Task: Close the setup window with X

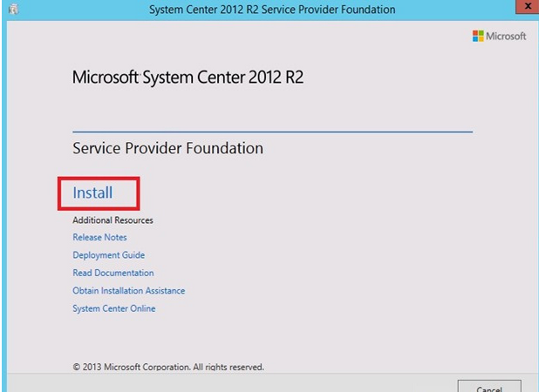Action: coord(528,6)
